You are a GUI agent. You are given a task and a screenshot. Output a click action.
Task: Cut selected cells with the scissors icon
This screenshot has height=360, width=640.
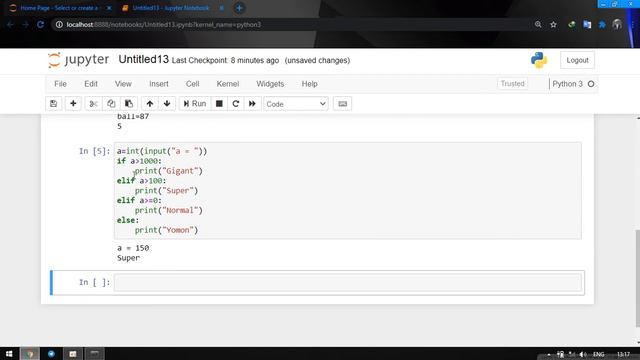[93, 104]
